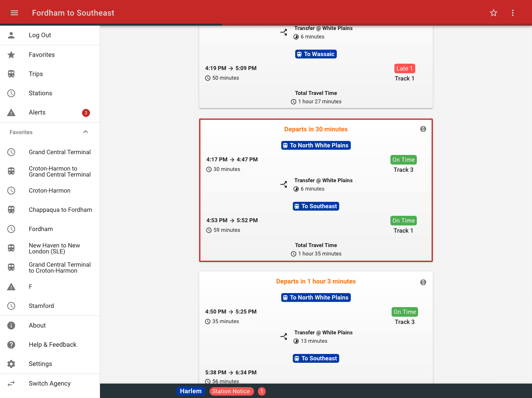Collapse the Favorites section chevron
532x398 pixels.
click(x=86, y=132)
